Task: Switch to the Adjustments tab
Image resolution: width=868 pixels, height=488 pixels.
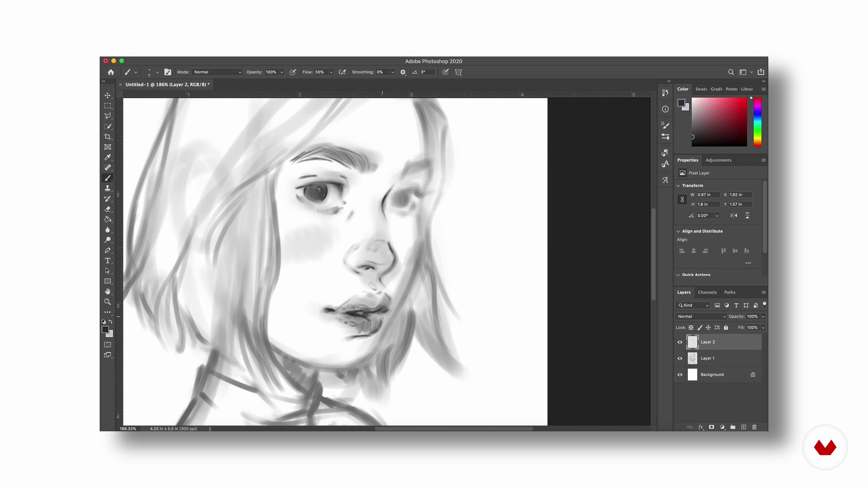Action: pyautogui.click(x=718, y=160)
